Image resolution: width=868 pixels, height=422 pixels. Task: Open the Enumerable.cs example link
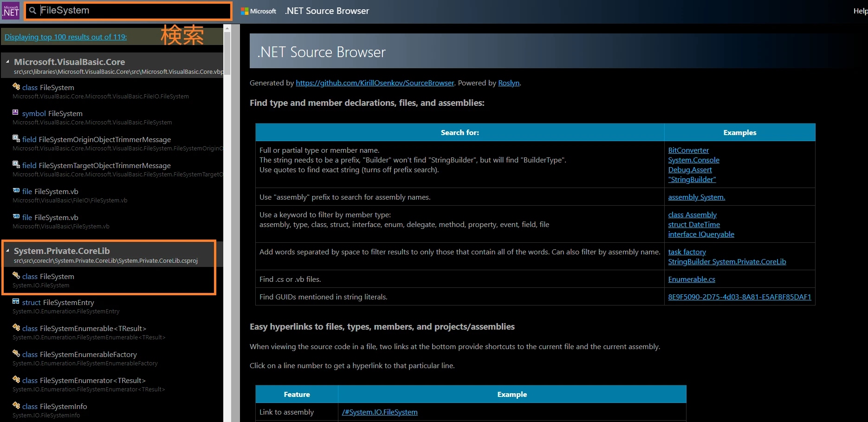[x=692, y=279]
